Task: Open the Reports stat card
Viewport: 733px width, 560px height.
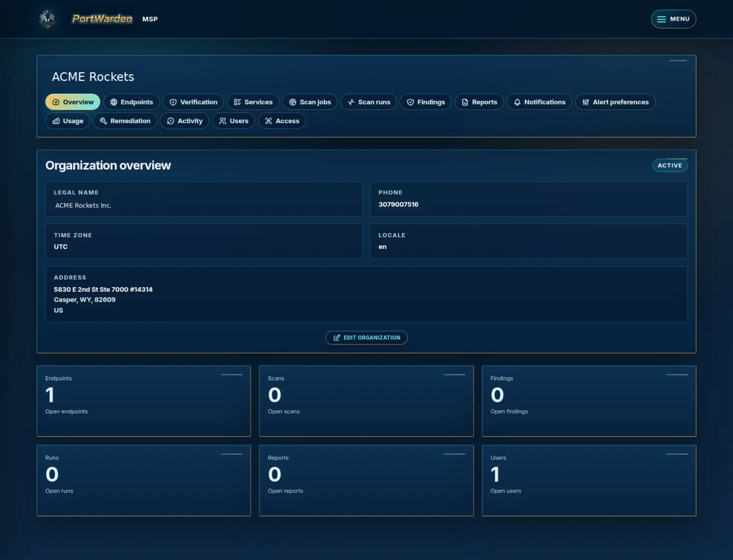Action: point(366,481)
